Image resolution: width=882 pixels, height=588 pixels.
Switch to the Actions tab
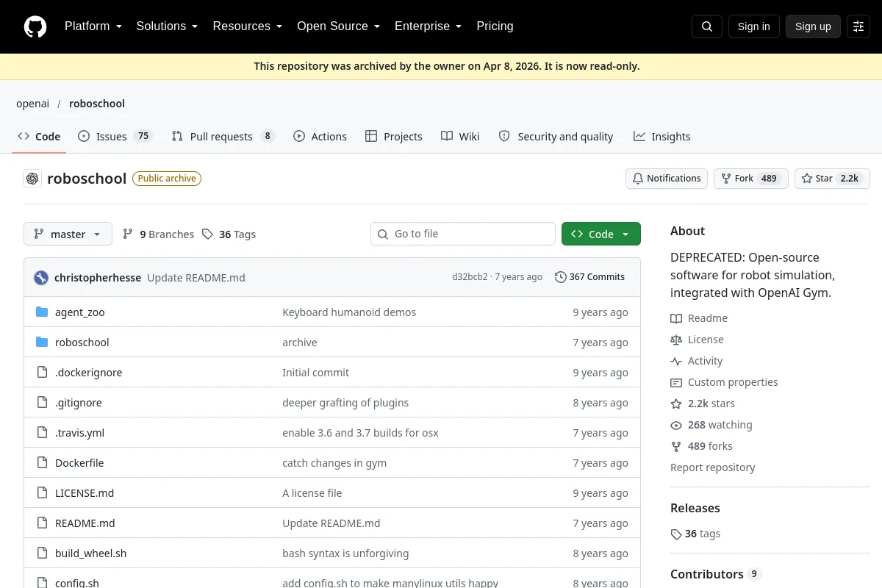click(x=320, y=136)
